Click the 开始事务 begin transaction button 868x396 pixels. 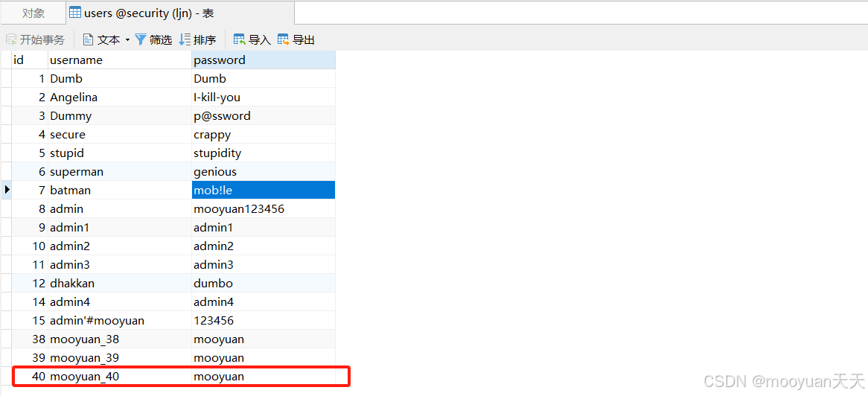pos(36,40)
